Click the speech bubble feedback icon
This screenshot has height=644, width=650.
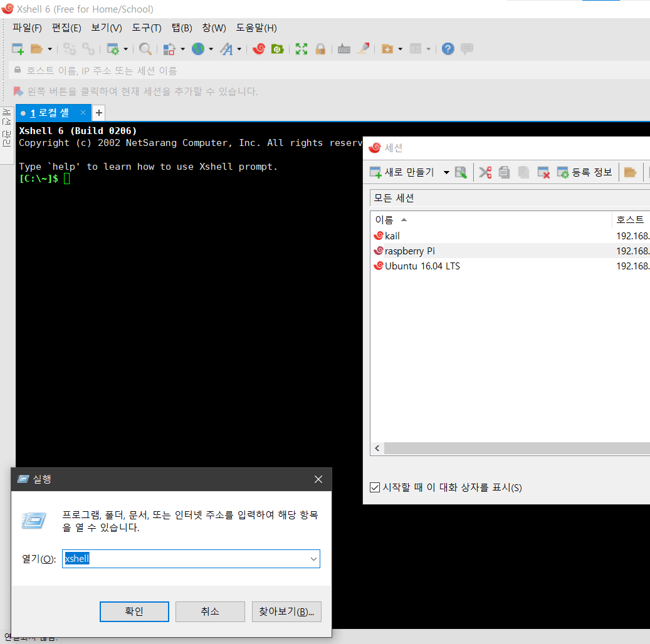[467, 49]
